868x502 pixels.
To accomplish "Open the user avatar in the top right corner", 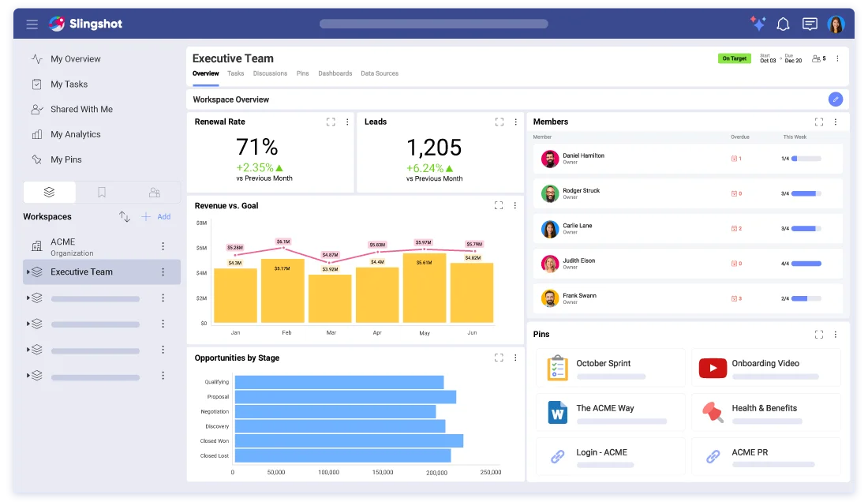I will pos(837,24).
